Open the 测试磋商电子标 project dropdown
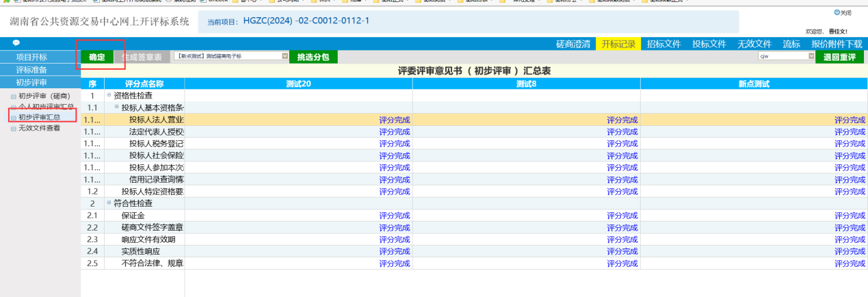Viewport: 868px width, 297px height. click(285, 56)
